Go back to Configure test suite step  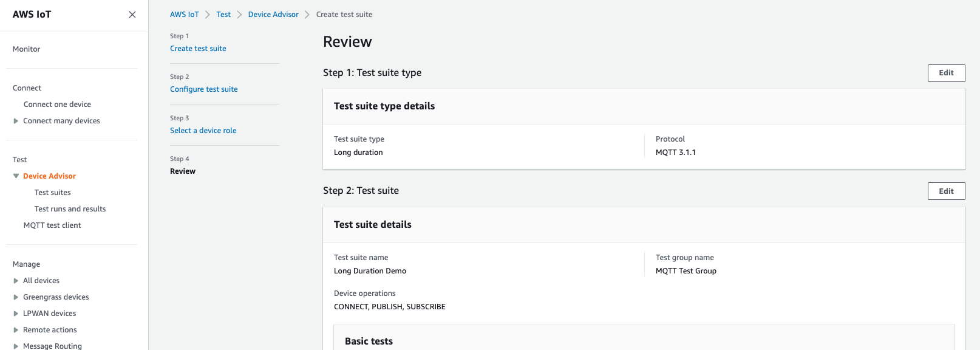coord(203,89)
